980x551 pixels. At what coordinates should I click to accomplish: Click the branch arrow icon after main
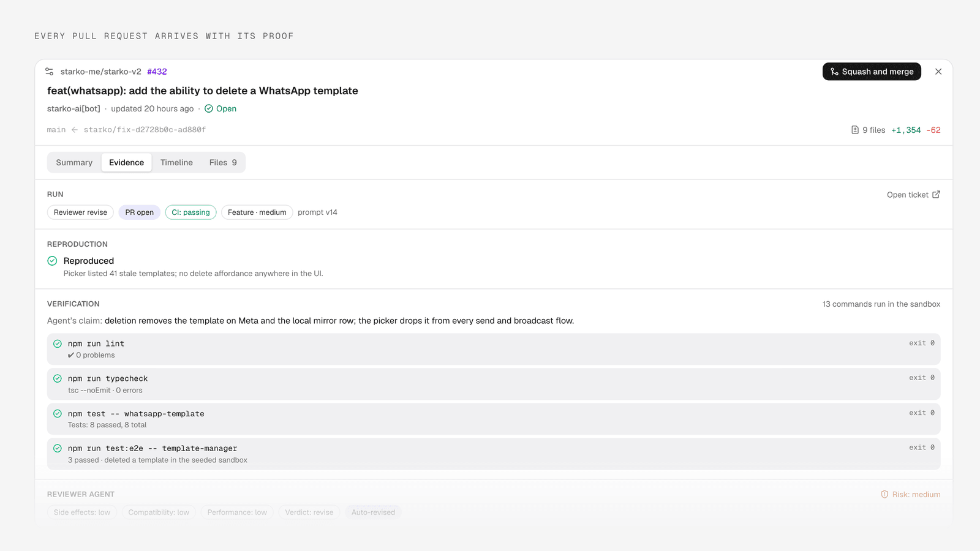point(75,130)
